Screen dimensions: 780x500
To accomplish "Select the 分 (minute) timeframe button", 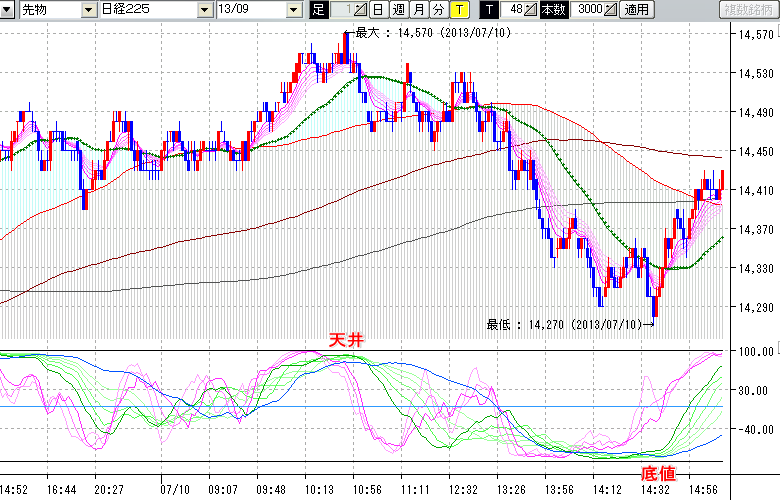I will [x=438, y=10].
